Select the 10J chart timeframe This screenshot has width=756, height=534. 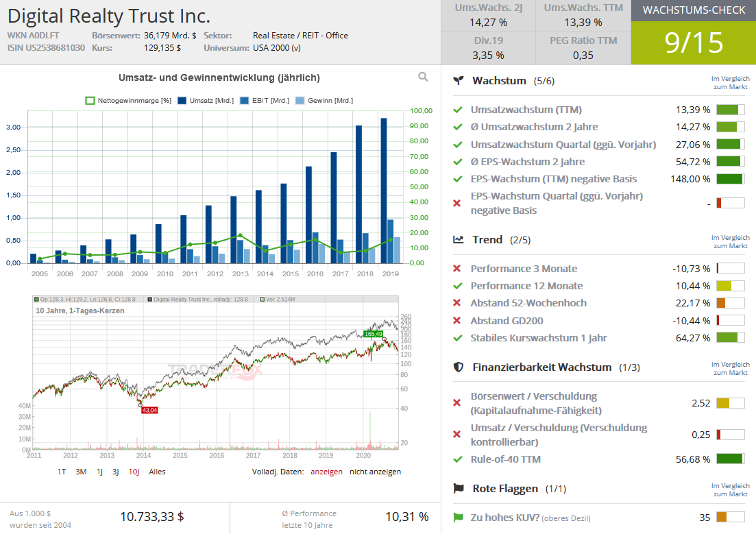click(134, 472)
